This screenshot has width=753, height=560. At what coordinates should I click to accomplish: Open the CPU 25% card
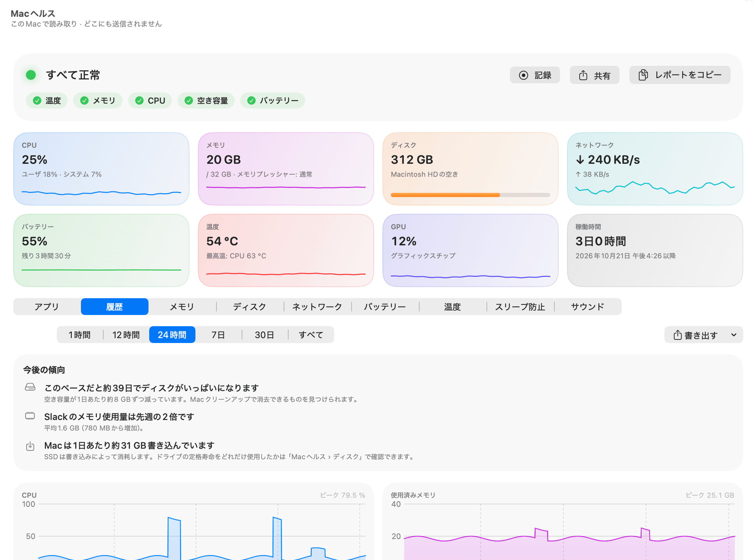pos(101,169)
